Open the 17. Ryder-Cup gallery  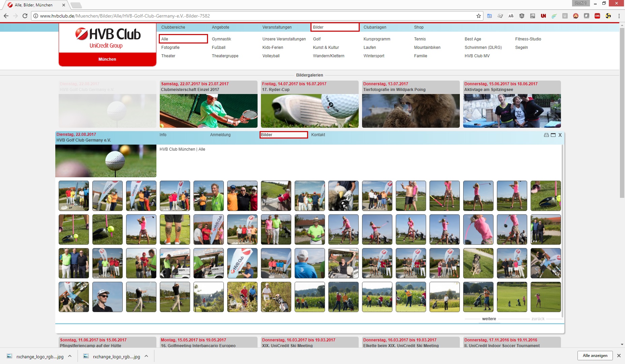coord(309,104)
